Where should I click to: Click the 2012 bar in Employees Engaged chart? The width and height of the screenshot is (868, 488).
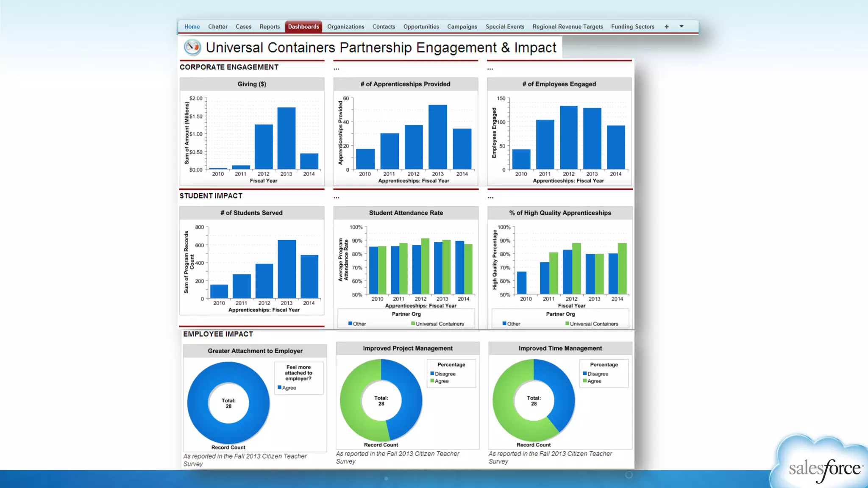568,137
